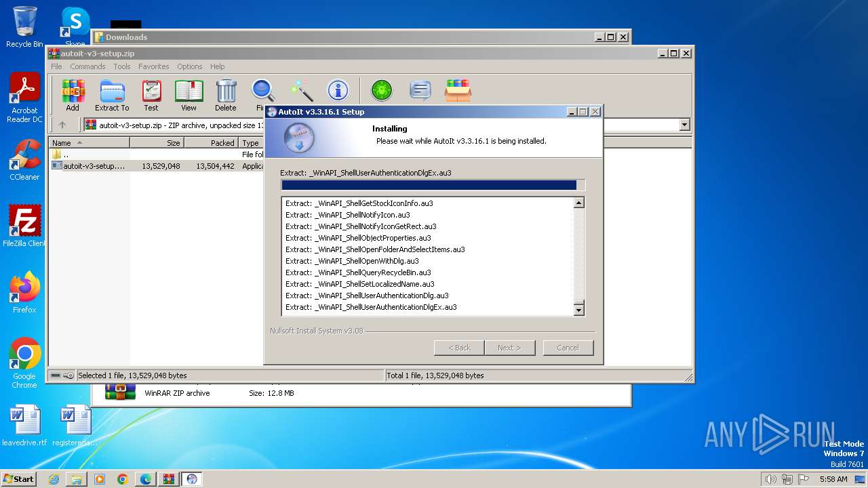
Task: Select log line _WinAPI_ShellObjectProperties.au3
Action: coord(358,238)
